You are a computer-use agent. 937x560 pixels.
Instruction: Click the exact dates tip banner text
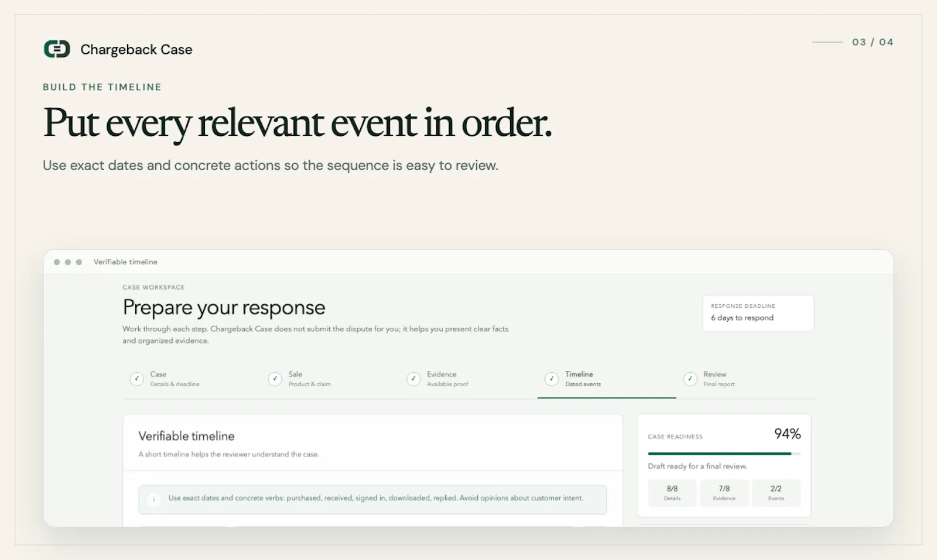click(x=375, y=499)
